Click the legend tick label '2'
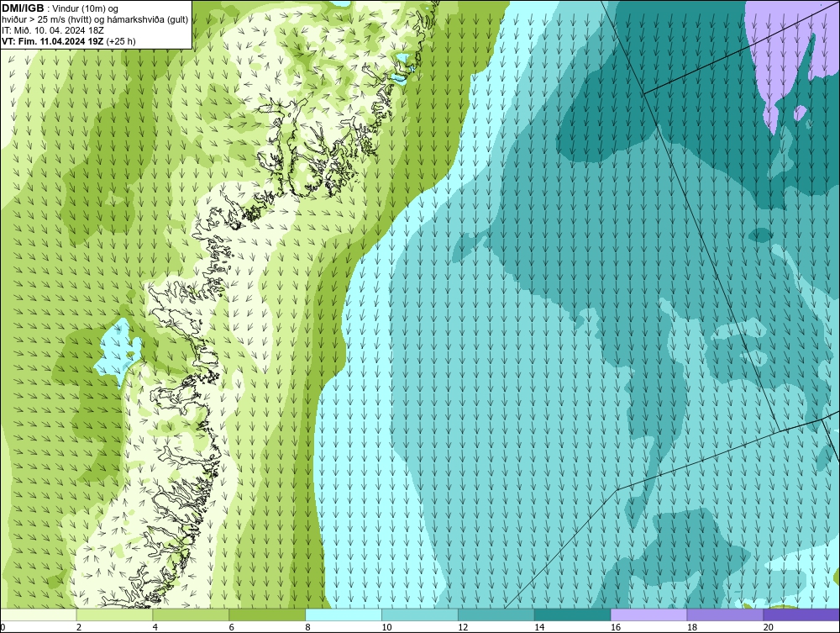Screen dimensions: 840x633 (x=79, y=627)
